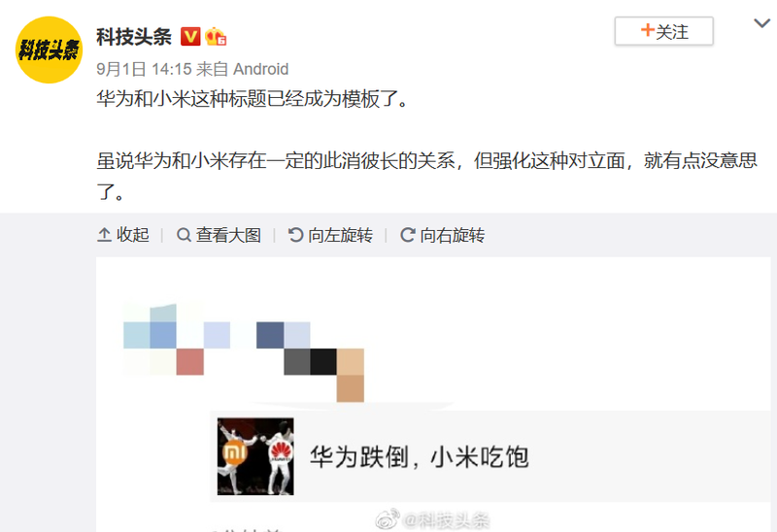
Task: Click the headline 华为跌倒，小米吃饱
Action: [420, 456]
